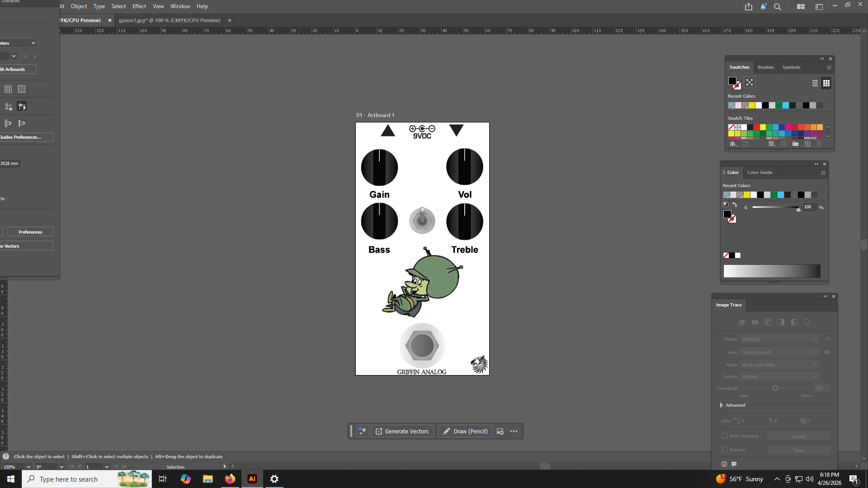Switch the Swatches panel to list view

[x=815, y=83]
